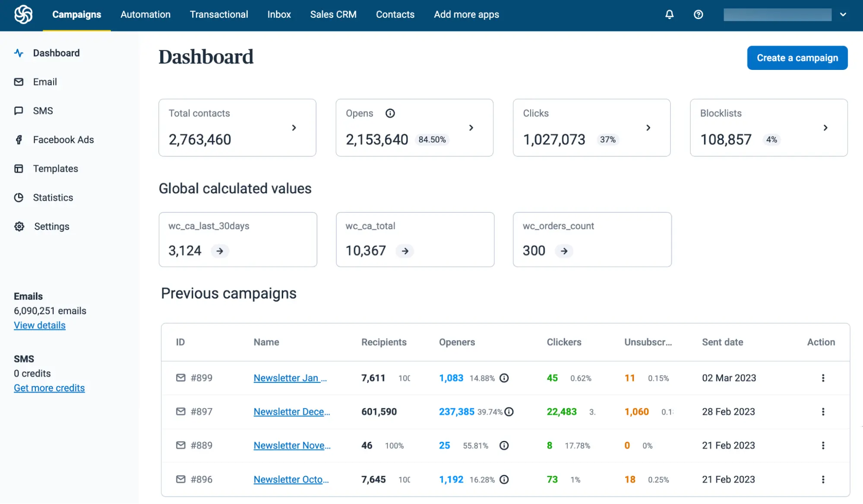
Task: Click the info icon next to Opens
Action: click(x=390, y=113)
